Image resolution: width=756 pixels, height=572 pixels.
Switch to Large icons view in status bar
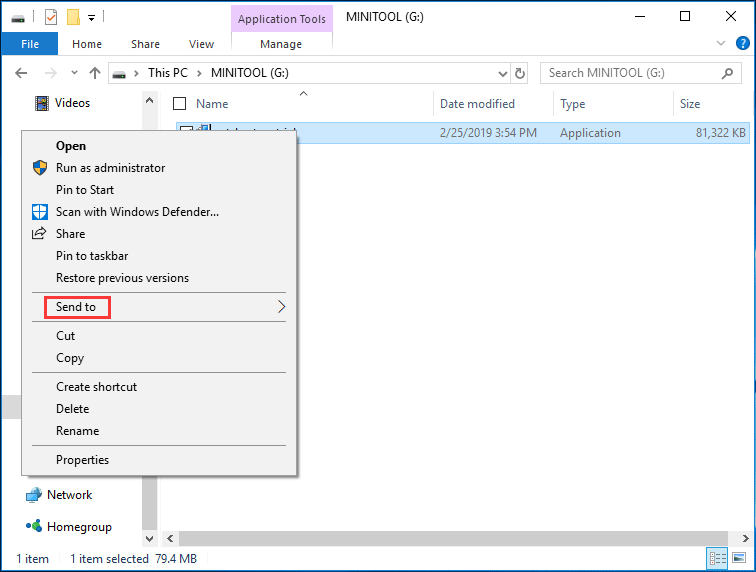(x=739, y=558)
